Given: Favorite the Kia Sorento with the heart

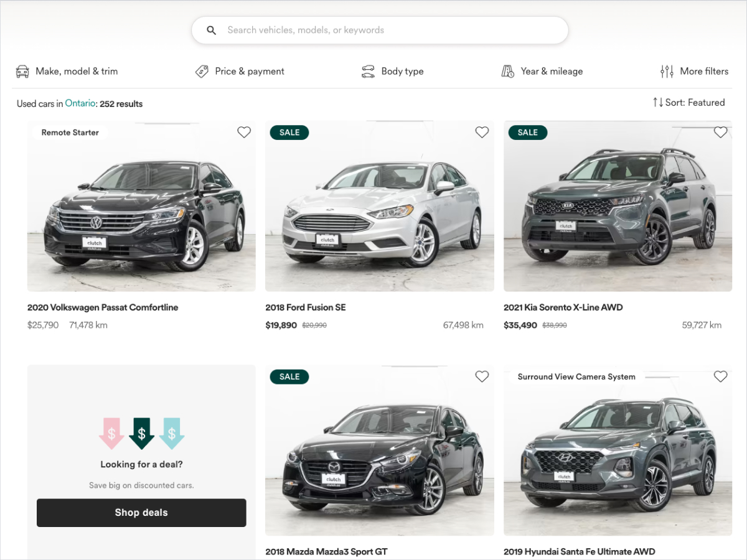Looking at the screenshot, I should tap(720, 132).
